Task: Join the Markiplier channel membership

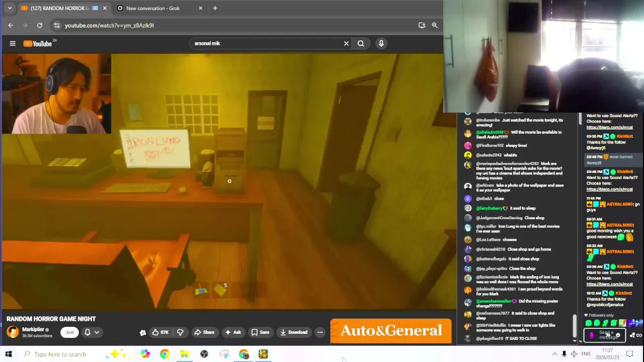Action: point(69,332)
